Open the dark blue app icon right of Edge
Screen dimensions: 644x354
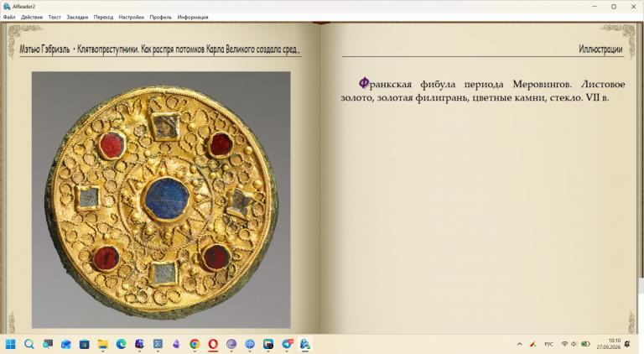[140, 344]
